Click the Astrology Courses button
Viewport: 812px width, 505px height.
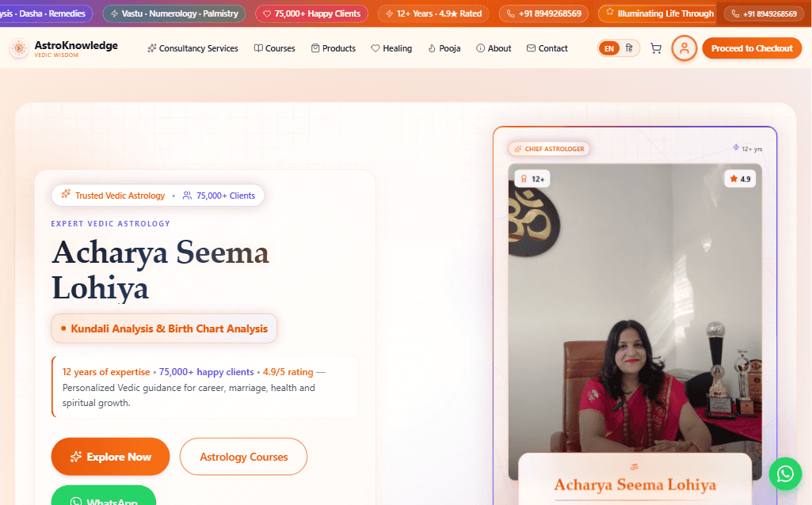point(243,457)
